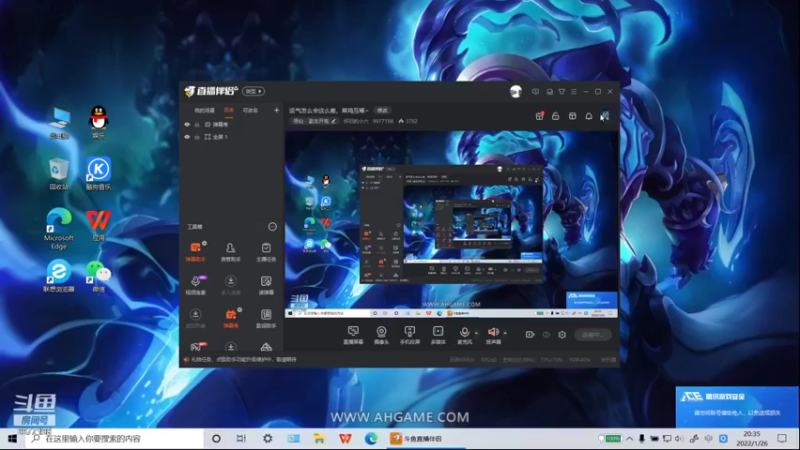Click the notice text in bottom status bar
This screenshot has height=450, width=800.
(x=244, y=360)
